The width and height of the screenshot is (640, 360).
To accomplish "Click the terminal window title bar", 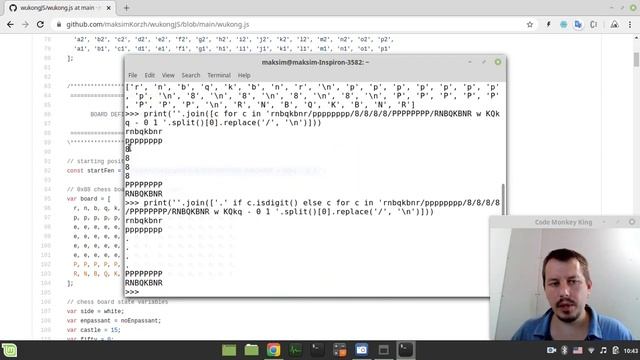I will [x=315, y=62].
